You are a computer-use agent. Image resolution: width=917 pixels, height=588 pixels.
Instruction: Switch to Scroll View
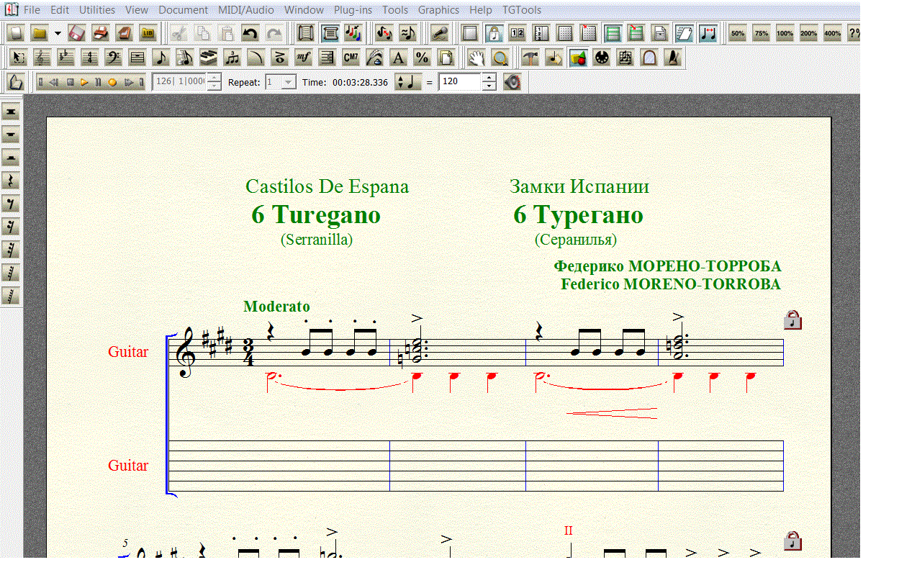pos(305,33)
